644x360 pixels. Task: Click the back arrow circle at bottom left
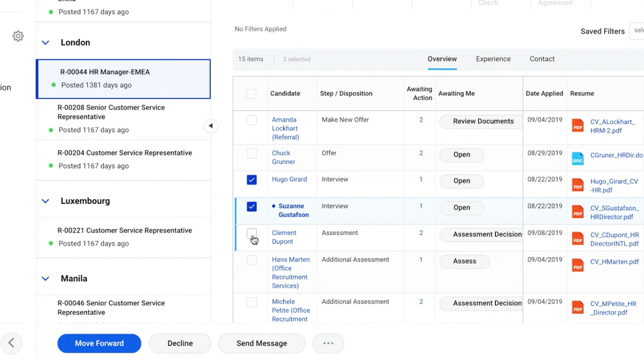coord(11,343)
